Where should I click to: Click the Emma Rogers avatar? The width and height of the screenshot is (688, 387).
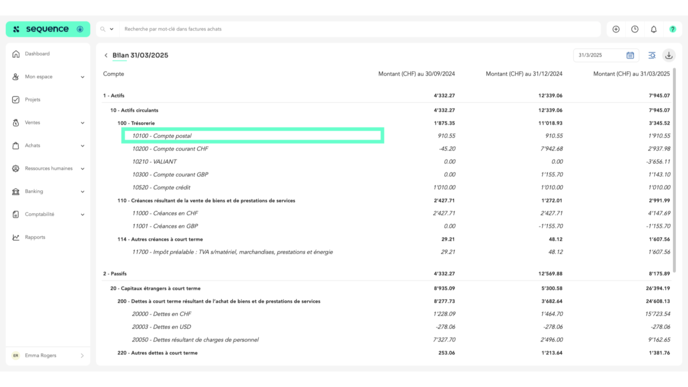click(16, 355)
